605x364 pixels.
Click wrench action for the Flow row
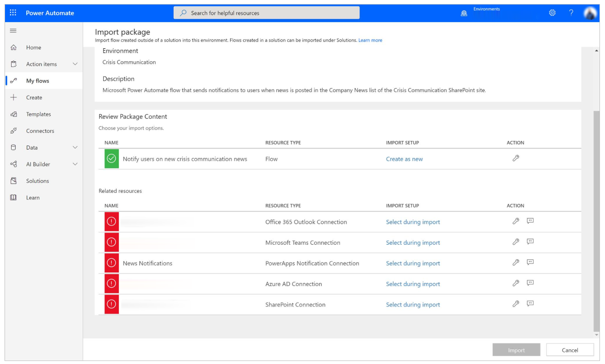coord(515,158)
